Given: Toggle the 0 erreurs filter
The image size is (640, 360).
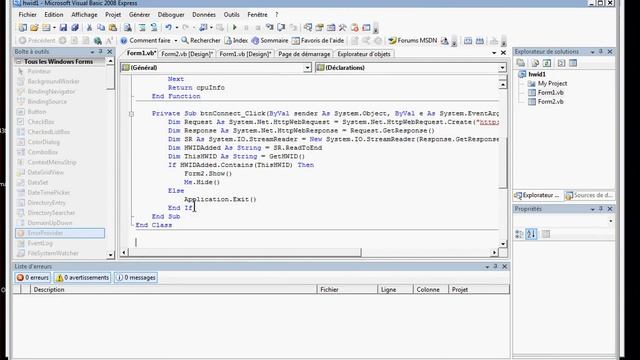Looking at the screenshot, I should point(33,278).
